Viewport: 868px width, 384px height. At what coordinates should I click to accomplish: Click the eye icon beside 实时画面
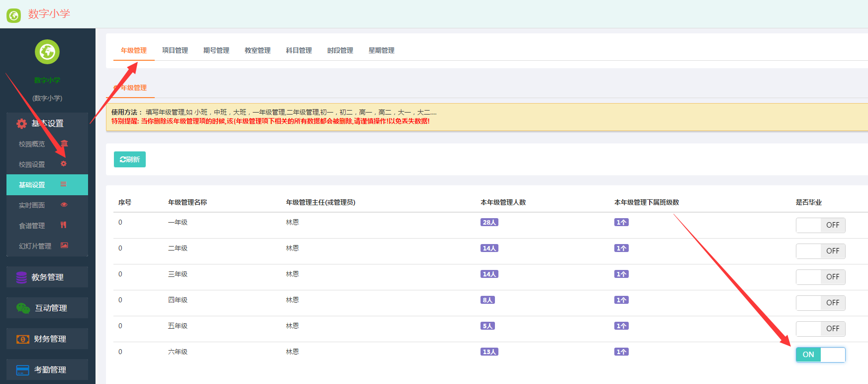click(64, 205)
